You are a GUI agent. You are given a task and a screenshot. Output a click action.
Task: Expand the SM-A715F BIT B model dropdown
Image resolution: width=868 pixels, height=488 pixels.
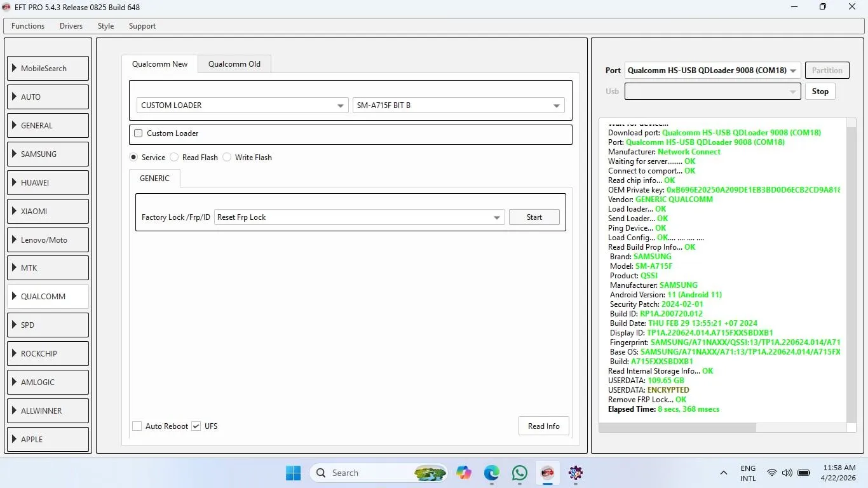click(x=458, y=105)
